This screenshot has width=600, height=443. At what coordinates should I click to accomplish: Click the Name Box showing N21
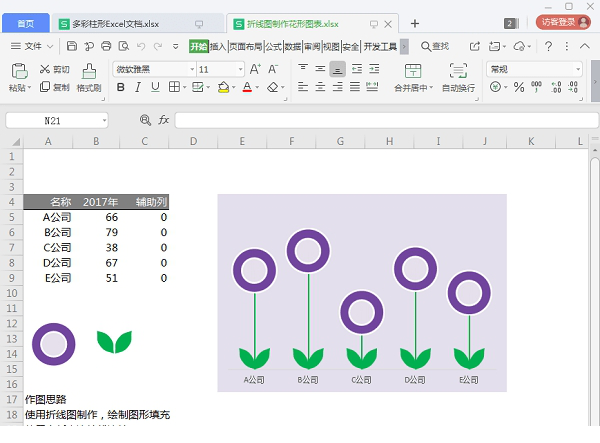56,120
